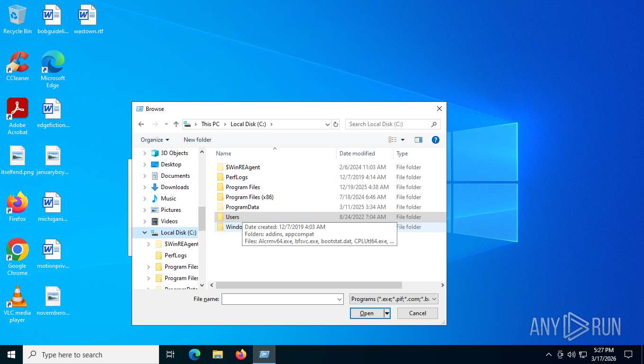Collapse Local Disk (C:) tree node
The height and width of the screenshot is (364, 644).
[x=145, y=233]
